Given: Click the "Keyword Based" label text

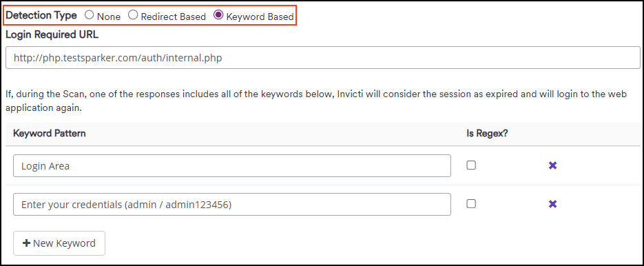Looking at the screenshot, I should tap(260, 17).
